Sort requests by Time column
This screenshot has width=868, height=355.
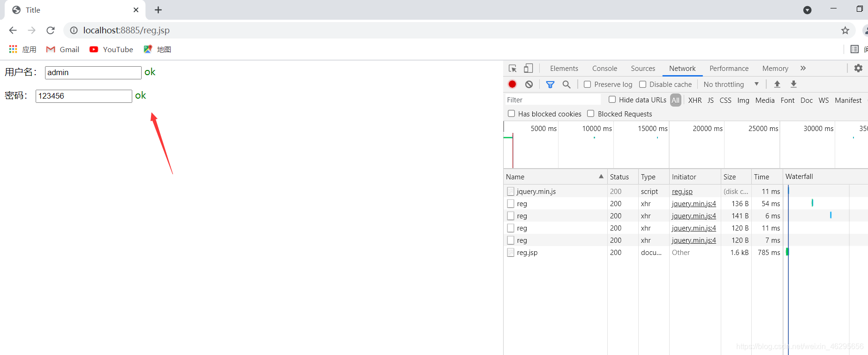767,177
